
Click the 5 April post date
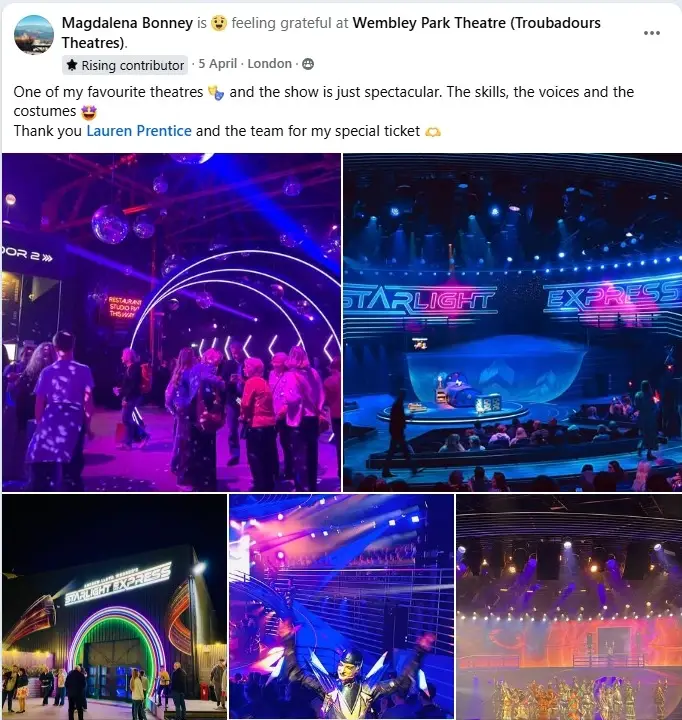tap(218, 63)
